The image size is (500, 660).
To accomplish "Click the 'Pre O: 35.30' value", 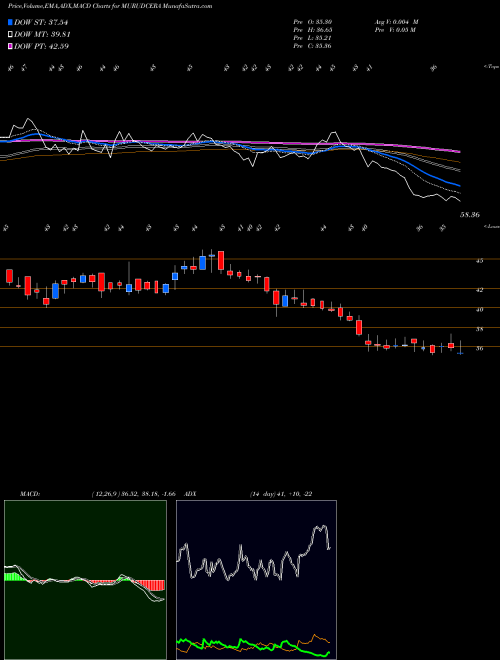I will click(x=312, y=22).
